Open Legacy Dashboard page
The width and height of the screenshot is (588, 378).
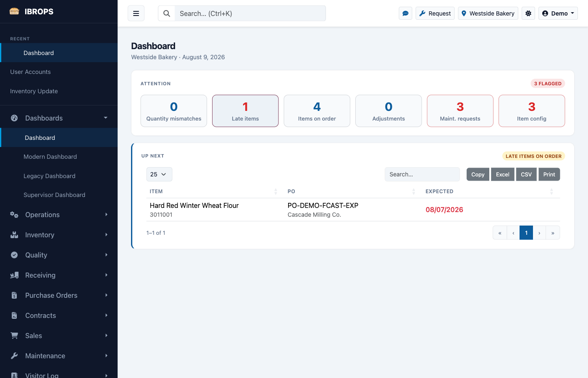tap(59, 176)
